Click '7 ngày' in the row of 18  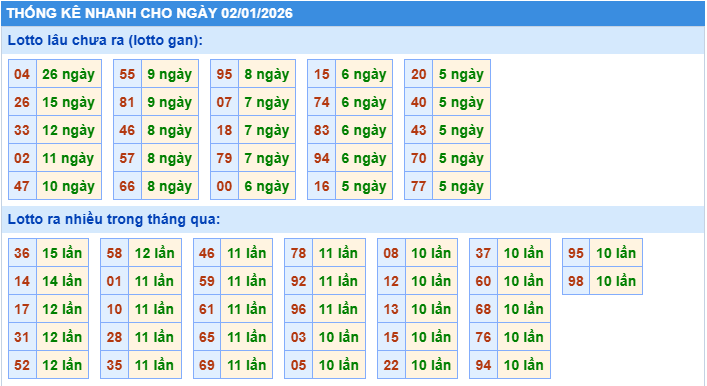(267, 130)
